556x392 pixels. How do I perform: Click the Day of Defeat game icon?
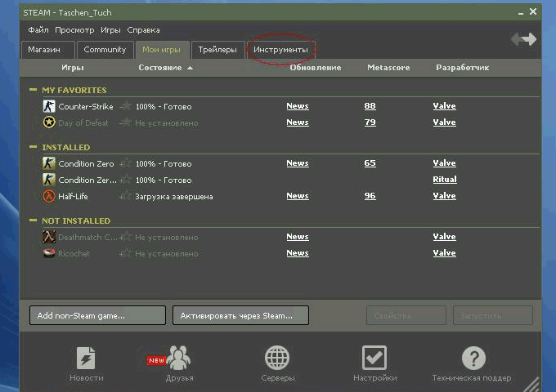pos(49,122)
